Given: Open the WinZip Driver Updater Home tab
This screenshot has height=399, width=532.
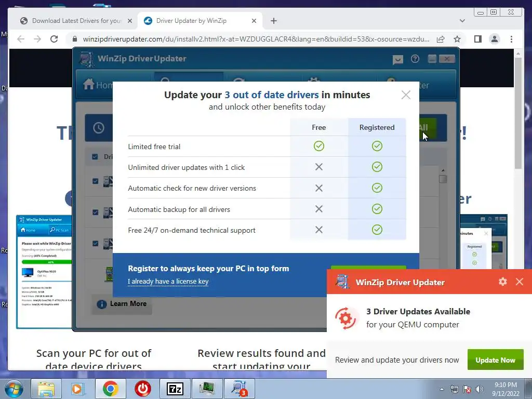Looking at the screenshot, I should pos(98,85).
